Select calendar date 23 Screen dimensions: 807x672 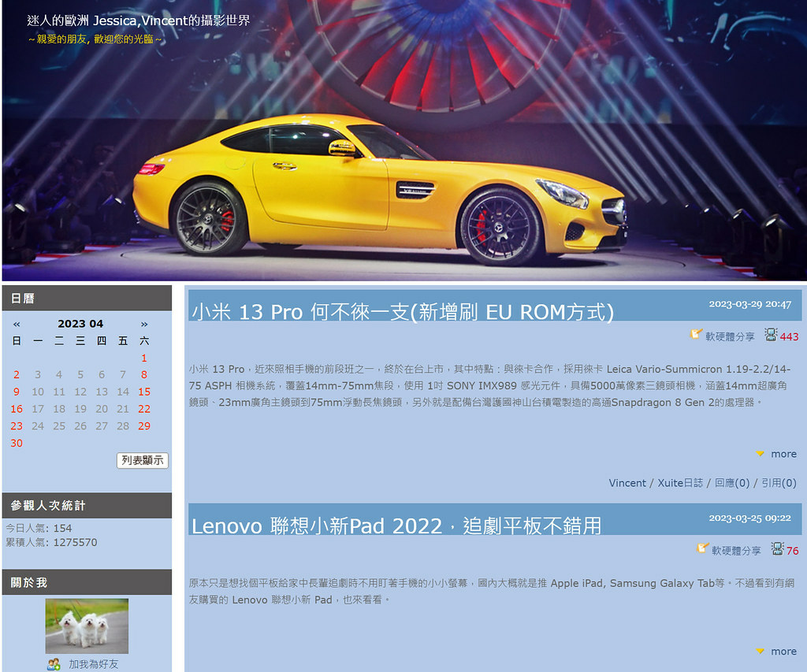(x=17, y=426)
